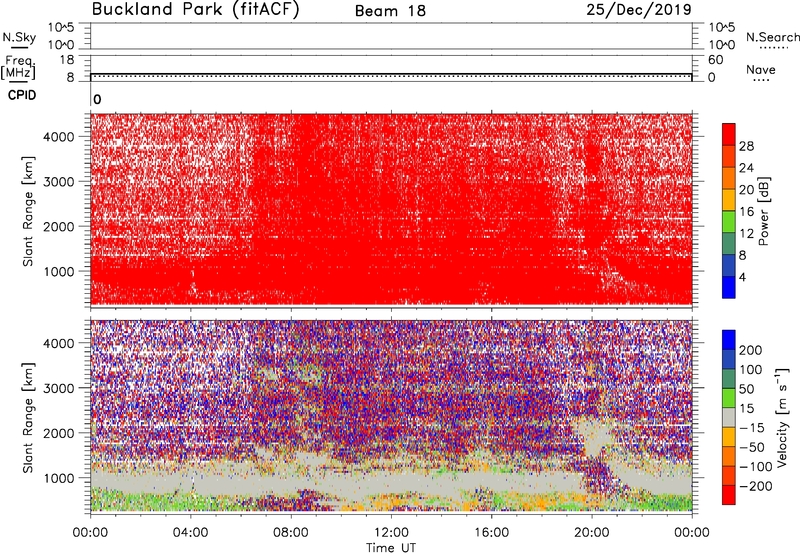Viewport: 800px width, 554px height.
Task: Click the power color bar '28' tick
Action: 746,146
